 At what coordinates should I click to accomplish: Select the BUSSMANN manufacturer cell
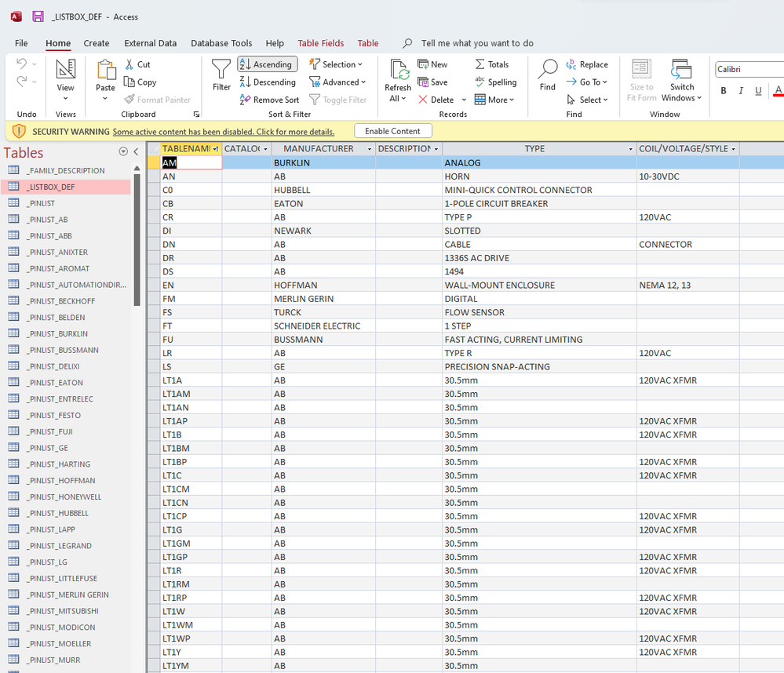[324, 340]
